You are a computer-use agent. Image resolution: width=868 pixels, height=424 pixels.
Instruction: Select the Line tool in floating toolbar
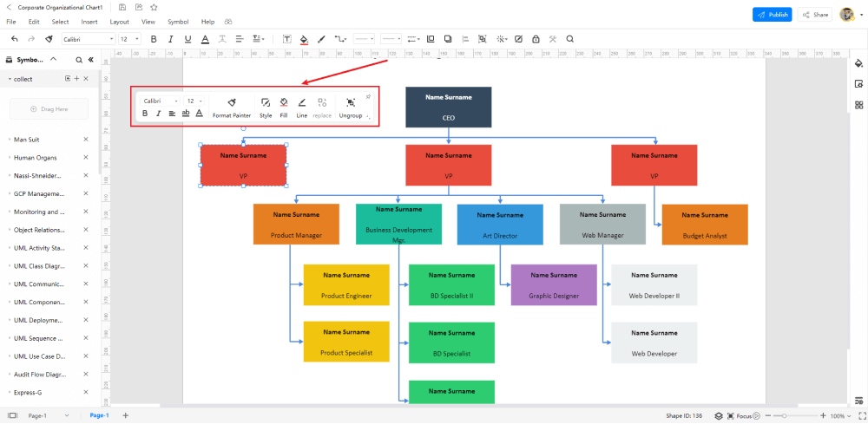point(302,108)
